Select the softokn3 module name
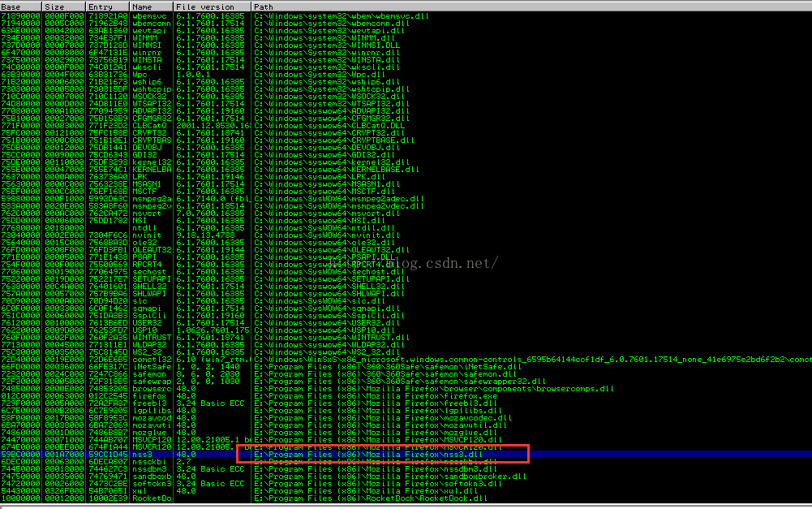812x509 pixels. (152, 484)
